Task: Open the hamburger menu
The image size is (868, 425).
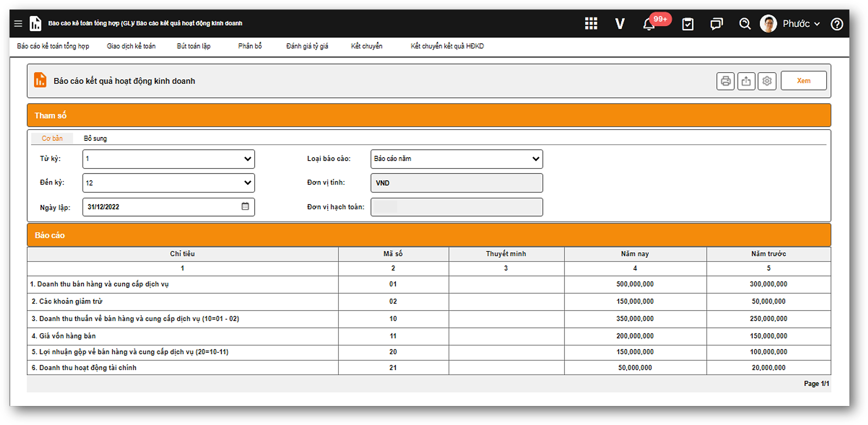Action: click(18, 24)
